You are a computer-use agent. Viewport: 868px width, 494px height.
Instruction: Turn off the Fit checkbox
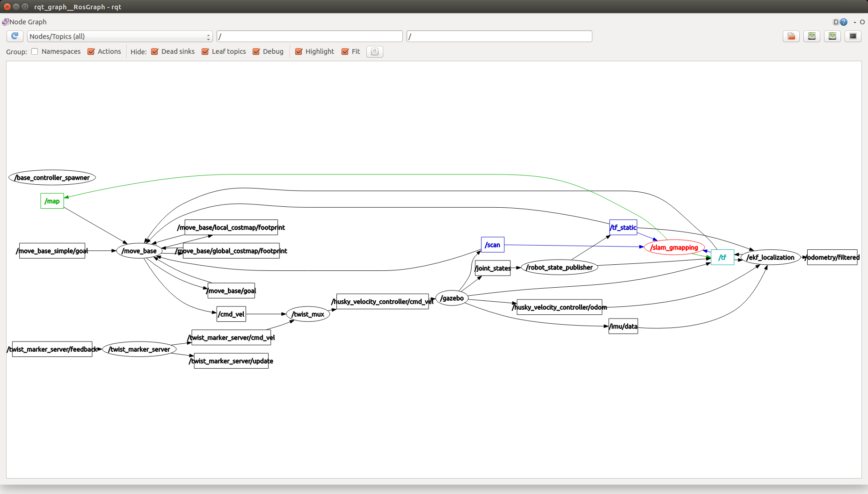(x=346, y=51)
